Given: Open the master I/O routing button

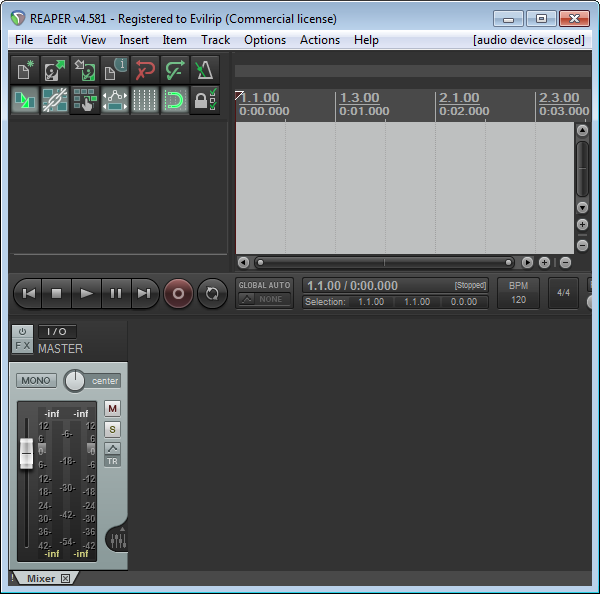Looking at the screenshot, I should pos(57,331).
